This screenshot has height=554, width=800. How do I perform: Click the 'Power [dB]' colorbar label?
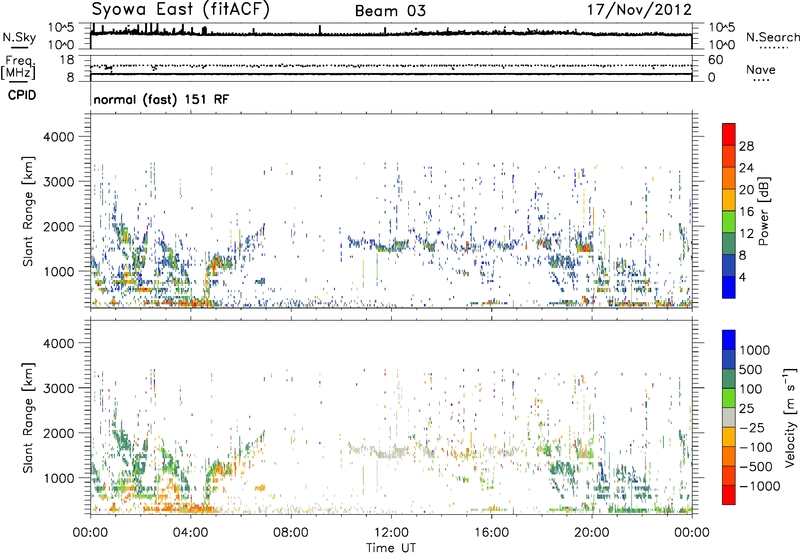tap(763, 211)
